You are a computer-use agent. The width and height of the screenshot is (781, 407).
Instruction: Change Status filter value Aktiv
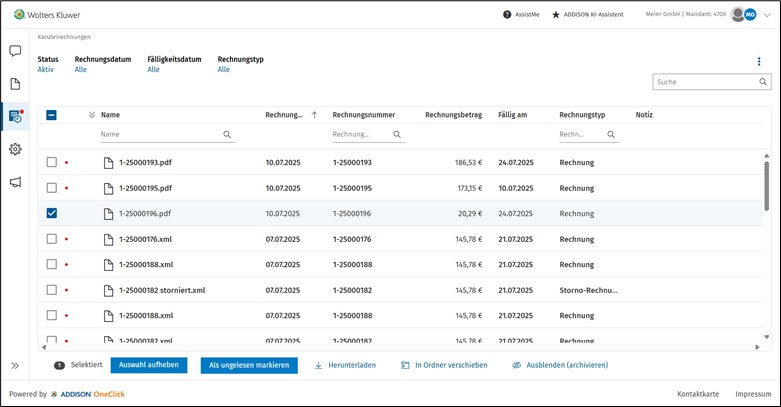(x=45, y=70)
